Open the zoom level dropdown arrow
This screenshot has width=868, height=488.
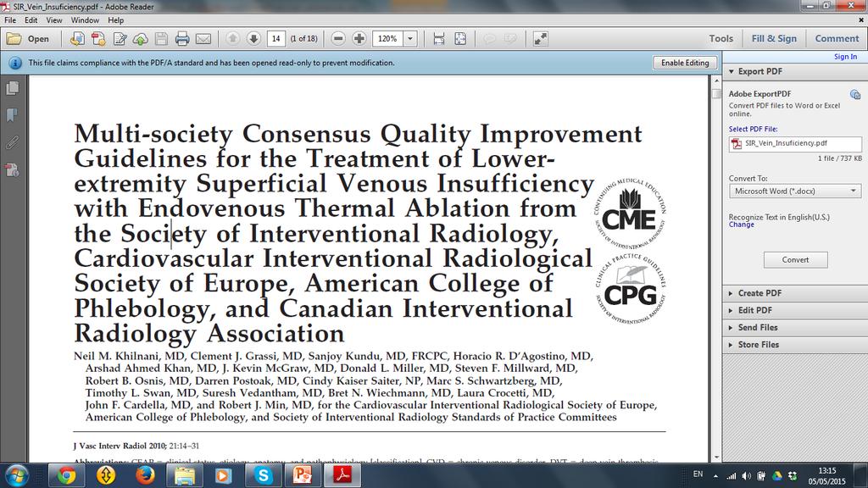coord(410,39)
